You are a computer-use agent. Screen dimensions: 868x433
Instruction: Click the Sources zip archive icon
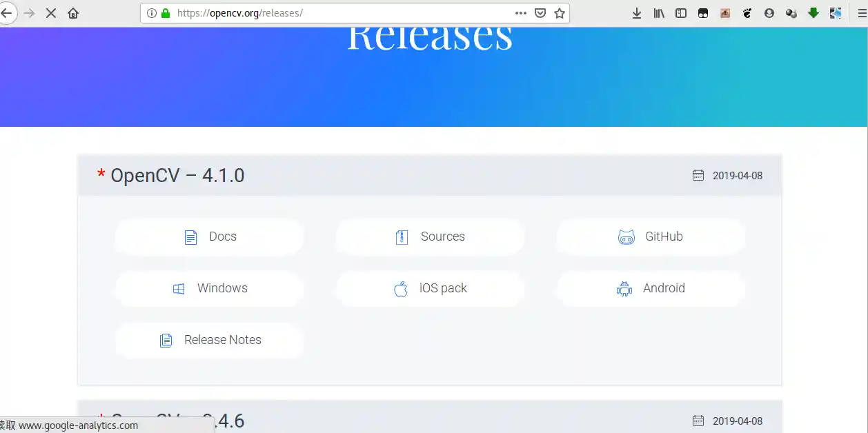click(402, 237)
